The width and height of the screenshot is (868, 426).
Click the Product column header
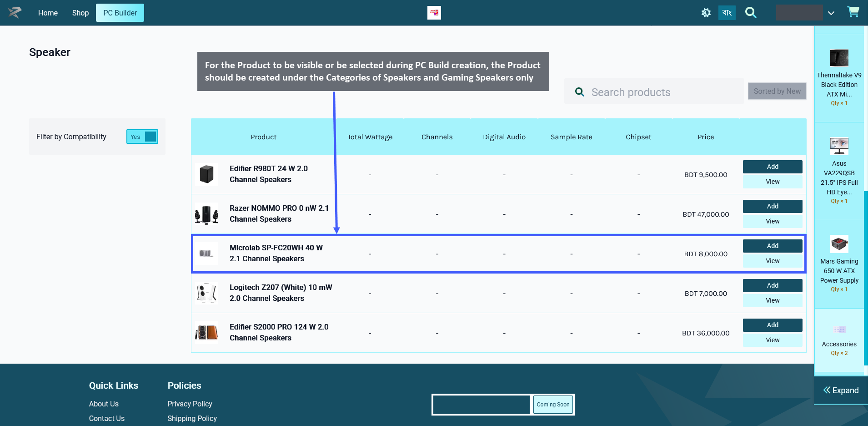[264, 137]
